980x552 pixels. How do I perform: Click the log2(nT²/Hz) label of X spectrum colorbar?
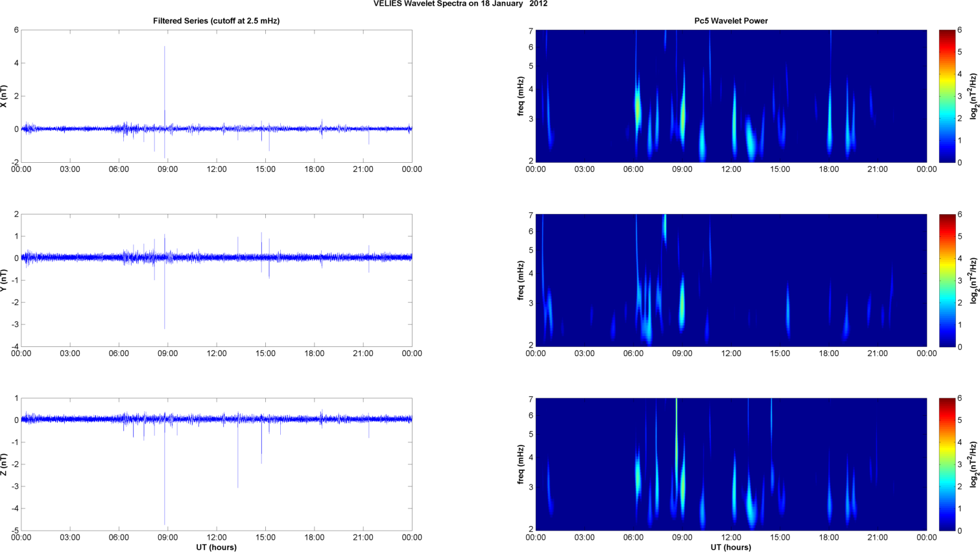(x=974, y=96)
